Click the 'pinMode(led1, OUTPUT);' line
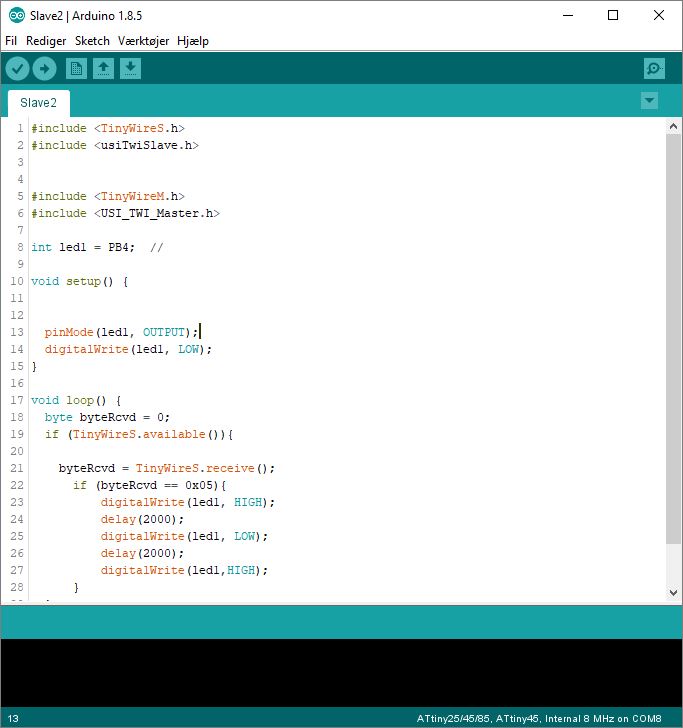The width and height of the screenshot is (683, 728). (x=121, y=332)
